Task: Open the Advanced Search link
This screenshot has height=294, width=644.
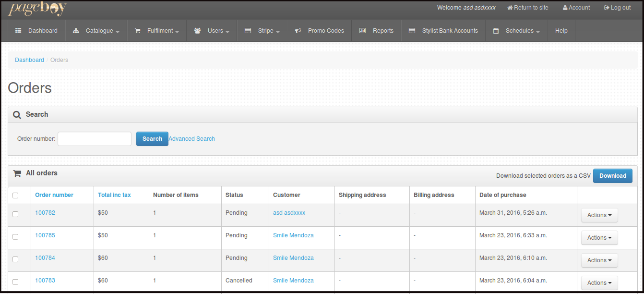Action: coord(191,139)
